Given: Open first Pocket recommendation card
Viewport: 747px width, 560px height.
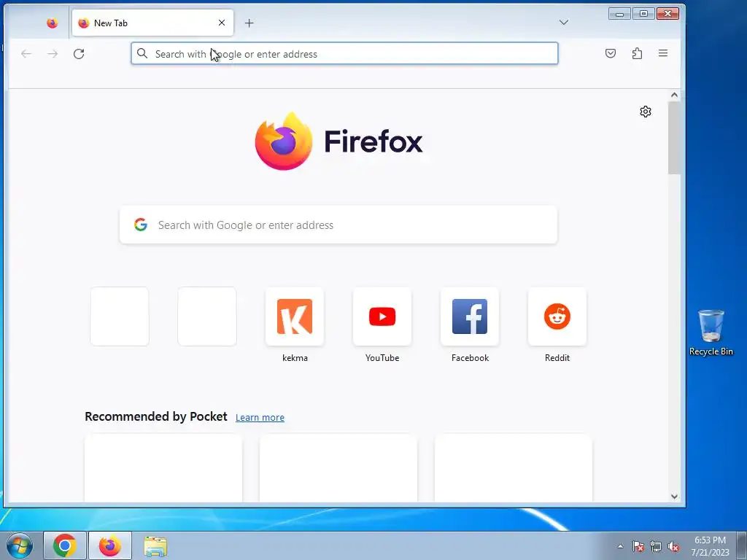Looking at the screenshot, I should 163,468.
